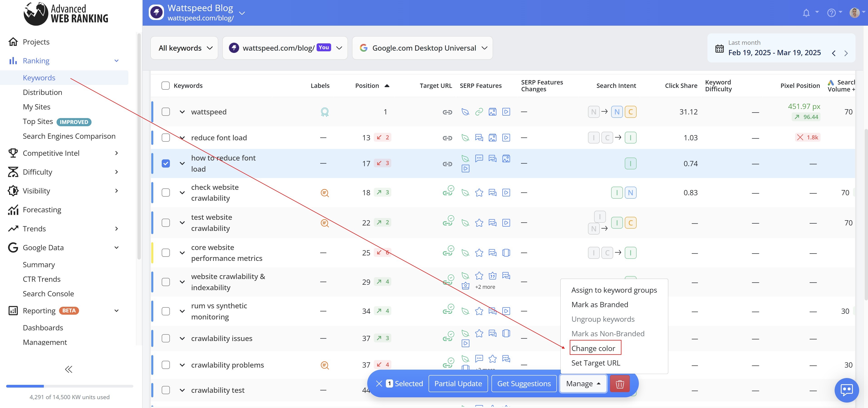Open the Wattspeed Blog project switcher chevron
This screenshot has width=868, height=408.
[x=242, y=13]
